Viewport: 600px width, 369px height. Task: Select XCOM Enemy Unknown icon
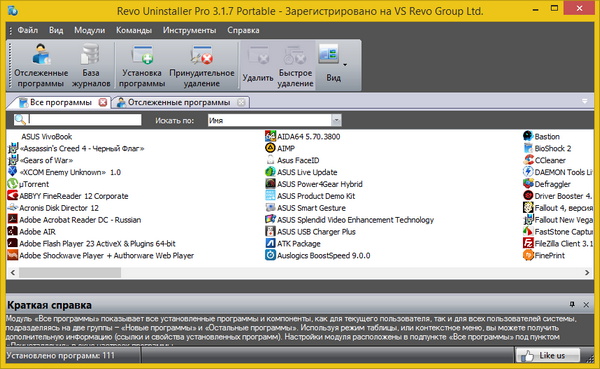(13, 172)
